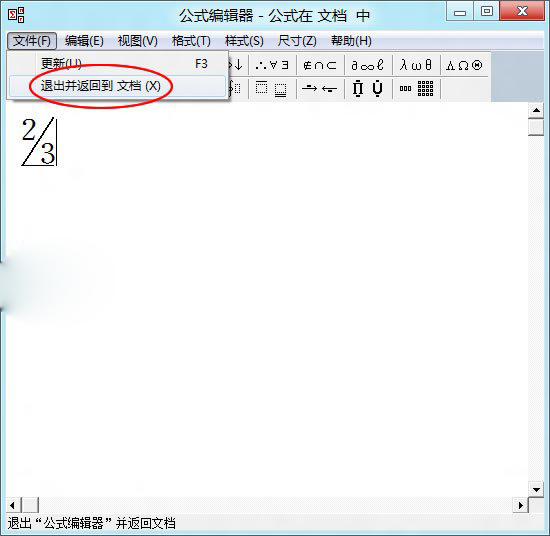Viewport: 550px width, 536px height.
Task: Select 退出并返回到 文档 (X)
Action: (117, 86)
